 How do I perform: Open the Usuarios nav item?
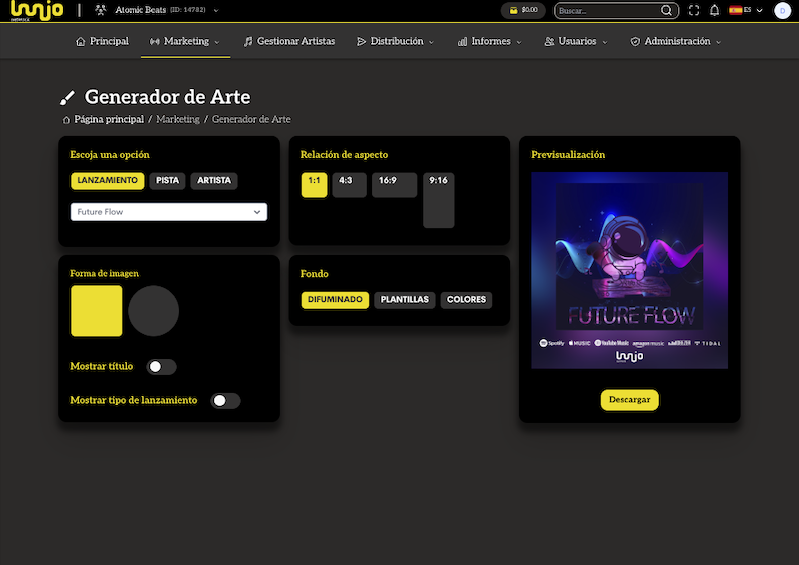click(x=576, y=41)
